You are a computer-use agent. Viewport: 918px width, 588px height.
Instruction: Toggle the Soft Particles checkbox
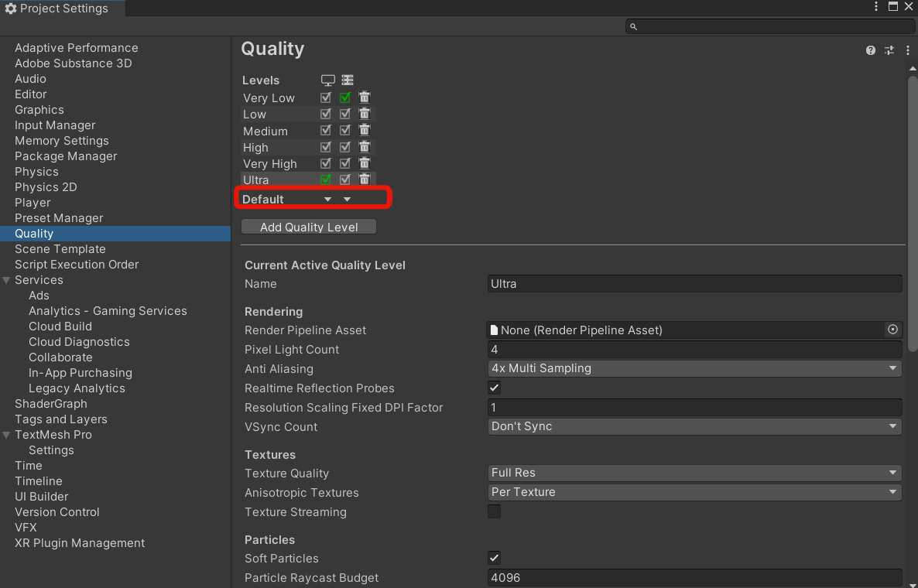[494, 558]
